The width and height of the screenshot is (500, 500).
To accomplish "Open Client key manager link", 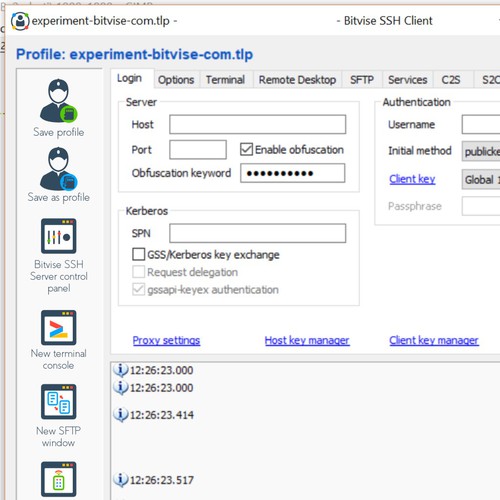I will coord(434,340).
